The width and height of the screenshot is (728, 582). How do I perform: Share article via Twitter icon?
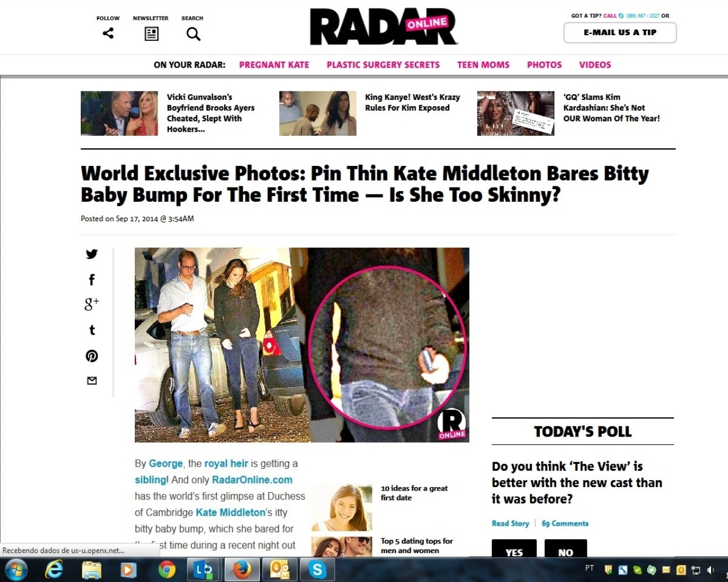(x=92, y=254)
